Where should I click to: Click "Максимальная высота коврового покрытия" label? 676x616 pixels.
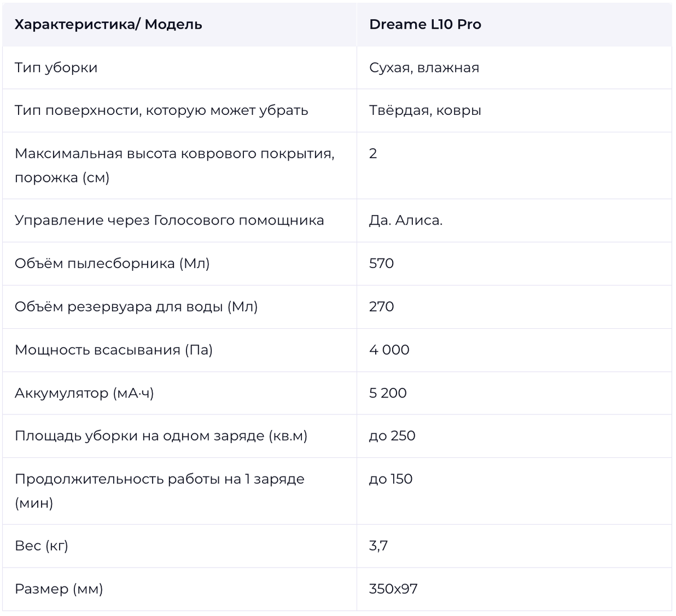pyautogui.click(x=174, y=154)
